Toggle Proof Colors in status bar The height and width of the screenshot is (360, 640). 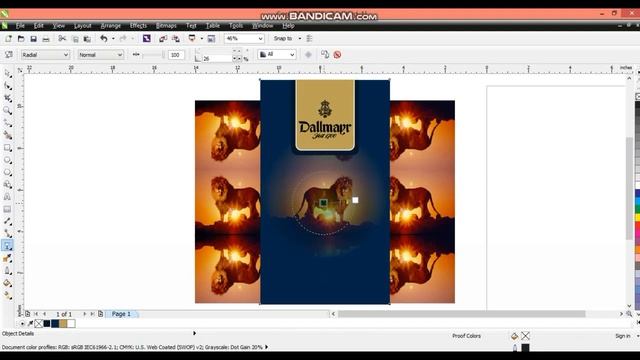click(466, 336)
